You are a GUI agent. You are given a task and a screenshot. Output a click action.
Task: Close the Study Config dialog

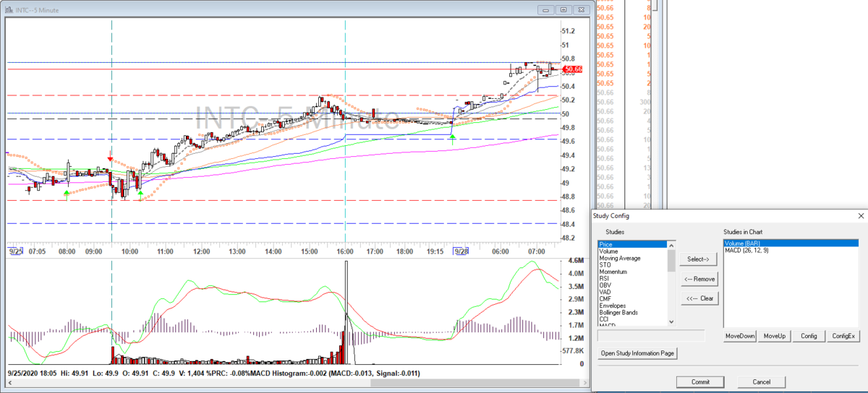click(861, 215)
